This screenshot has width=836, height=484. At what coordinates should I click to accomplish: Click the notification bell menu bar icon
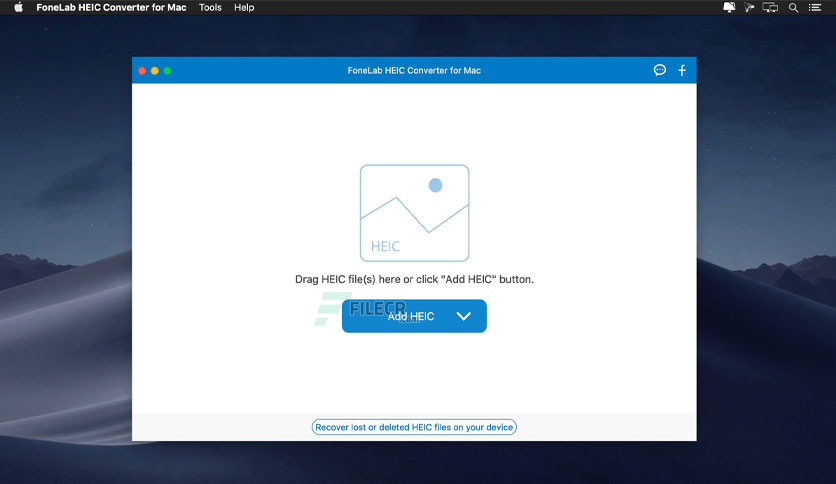coord(729,7)
